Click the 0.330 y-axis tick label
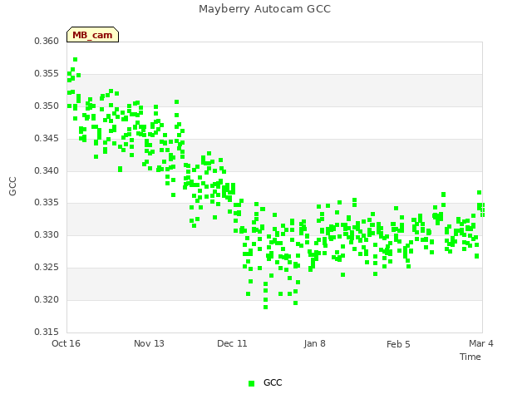532x399 pixels. tap(47, 234)
